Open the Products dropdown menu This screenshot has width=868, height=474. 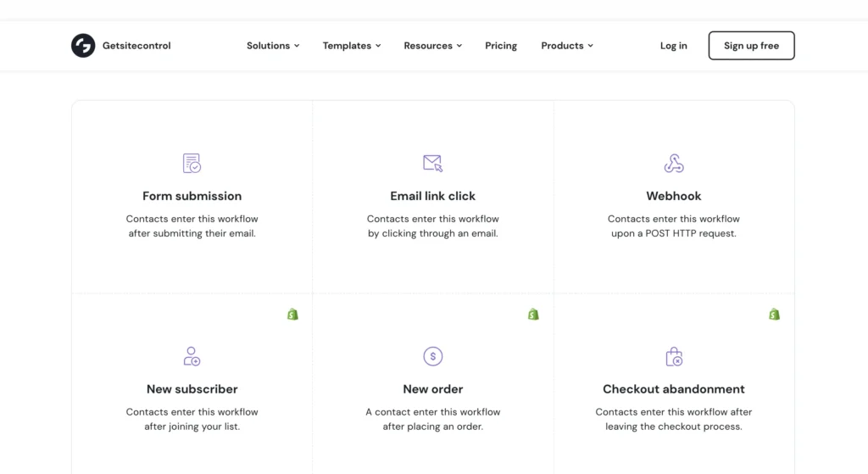(567, 46)
